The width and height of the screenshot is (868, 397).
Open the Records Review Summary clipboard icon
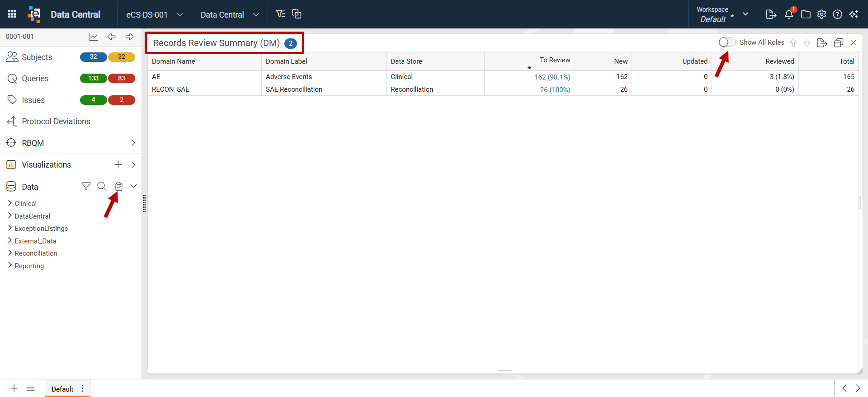[x=119, y=186]
